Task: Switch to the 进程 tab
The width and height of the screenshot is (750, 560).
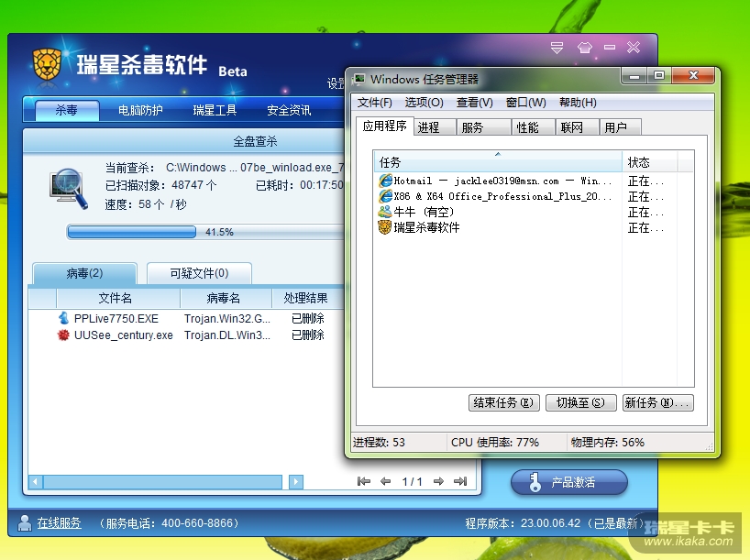Action: 435,127
